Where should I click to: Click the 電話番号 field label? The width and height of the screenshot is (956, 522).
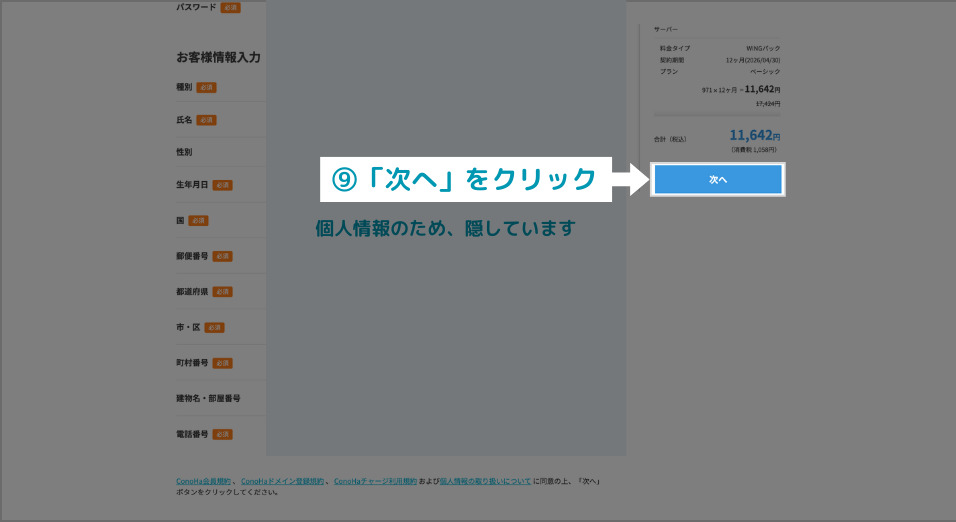[192, 434]
